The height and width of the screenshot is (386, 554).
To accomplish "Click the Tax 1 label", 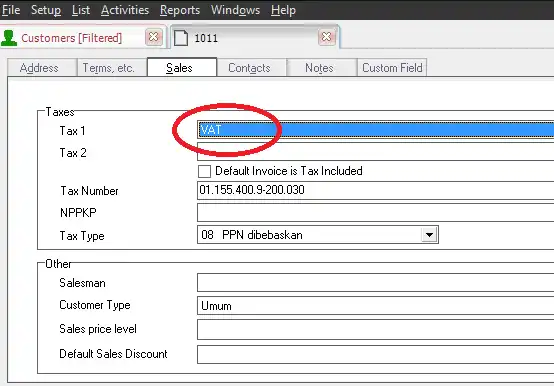I will [x=72, y=131].
